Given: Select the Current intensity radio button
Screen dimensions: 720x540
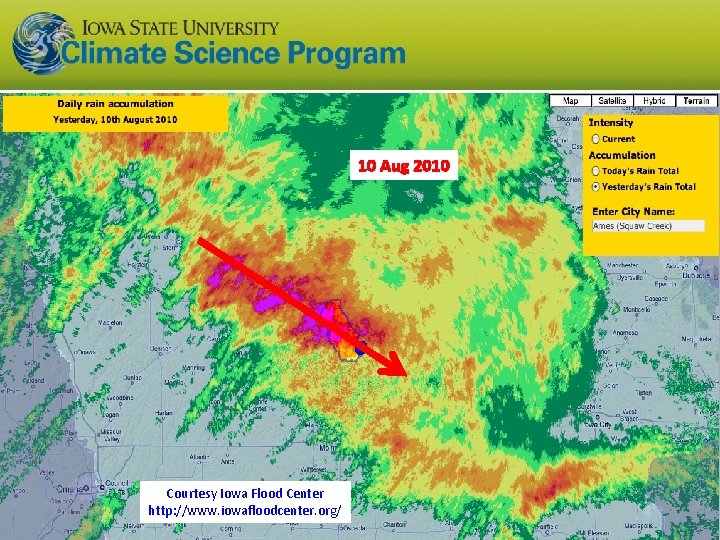Looking at the screenshot, I should coord(596,139).
